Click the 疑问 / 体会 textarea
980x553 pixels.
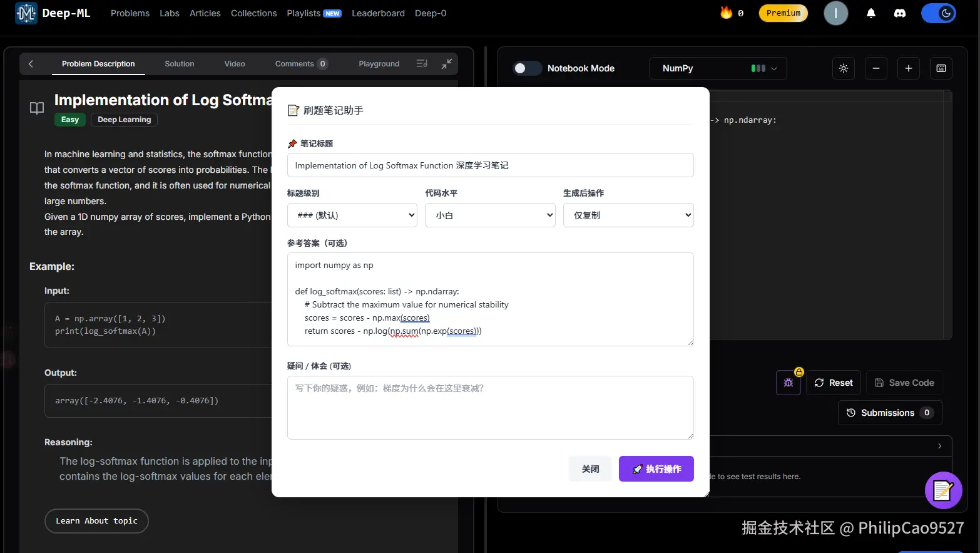pyautogui.click(x=490, y=408)
